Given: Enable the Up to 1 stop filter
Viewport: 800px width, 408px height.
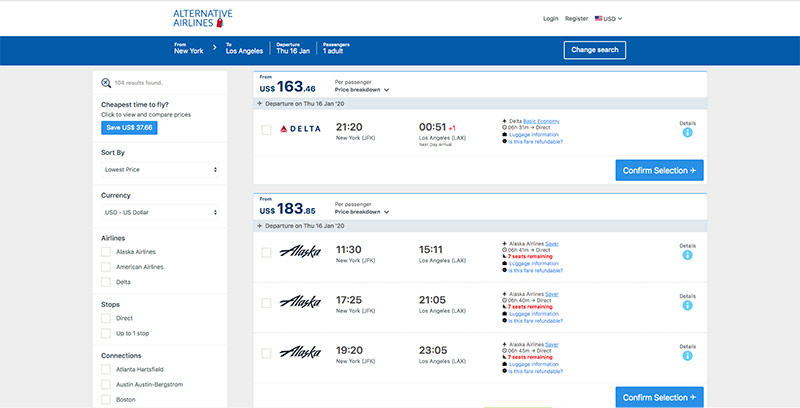Looking at the screenshot, I should coord(106,334).
